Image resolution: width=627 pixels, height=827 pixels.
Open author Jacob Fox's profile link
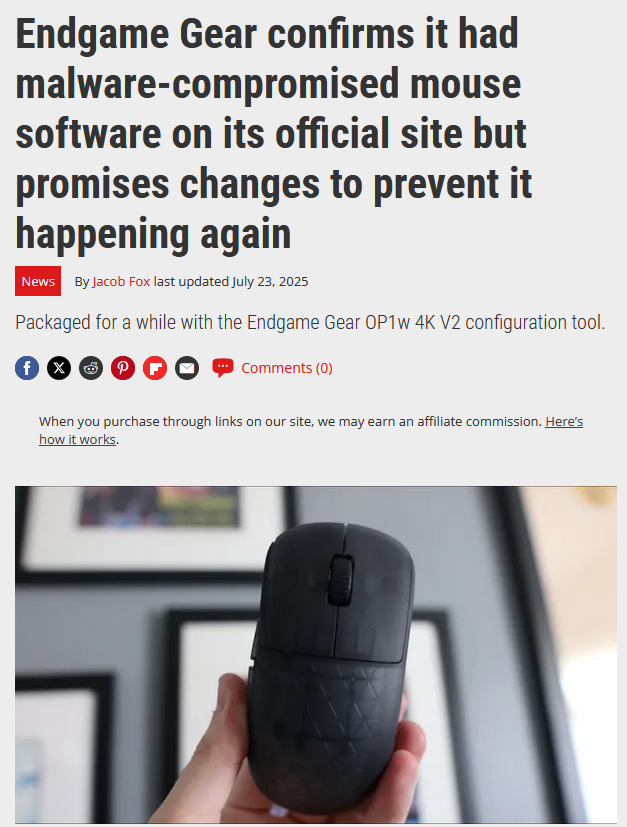pos(121,282)
